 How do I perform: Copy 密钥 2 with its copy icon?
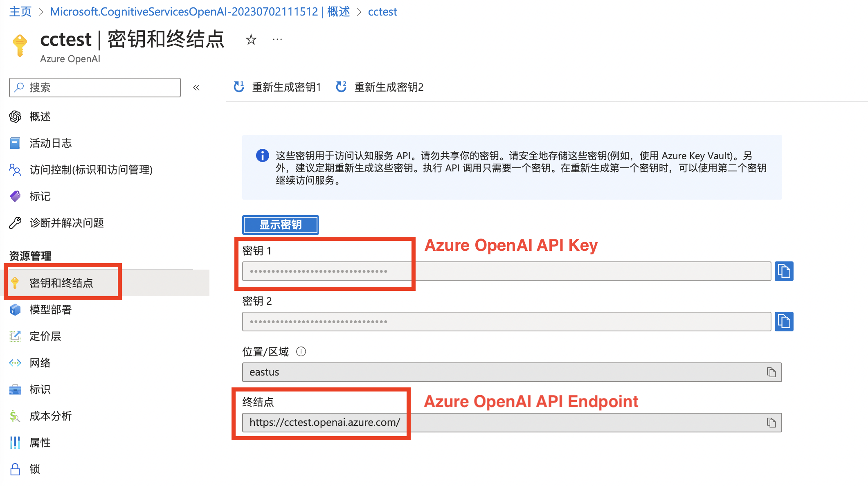(784, 322)
